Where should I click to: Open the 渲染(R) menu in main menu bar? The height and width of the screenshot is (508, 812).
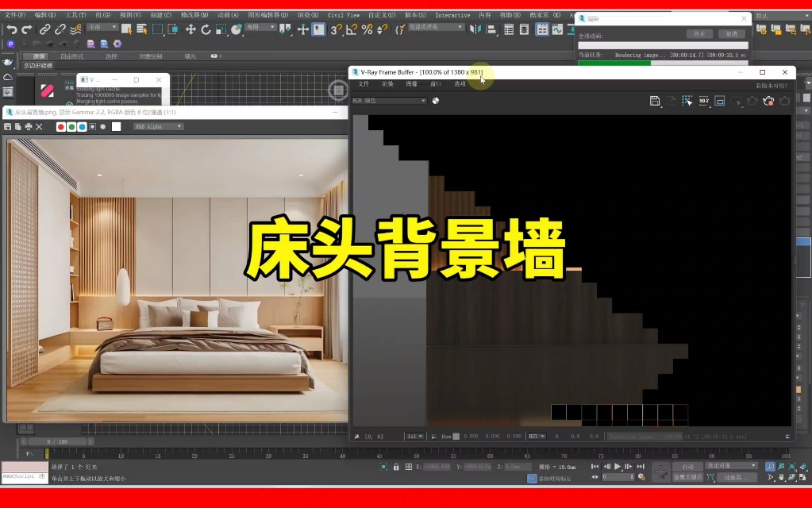pyautogui.click(x=308, y=15)
